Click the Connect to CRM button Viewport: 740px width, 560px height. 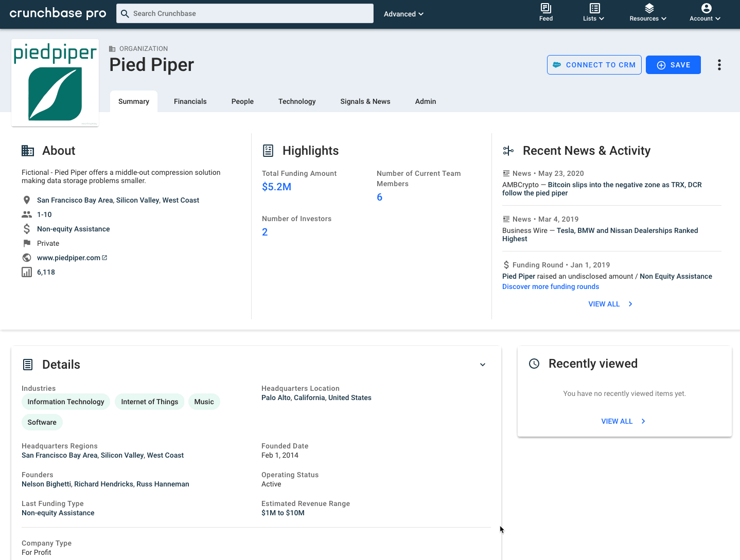(594, 65)
